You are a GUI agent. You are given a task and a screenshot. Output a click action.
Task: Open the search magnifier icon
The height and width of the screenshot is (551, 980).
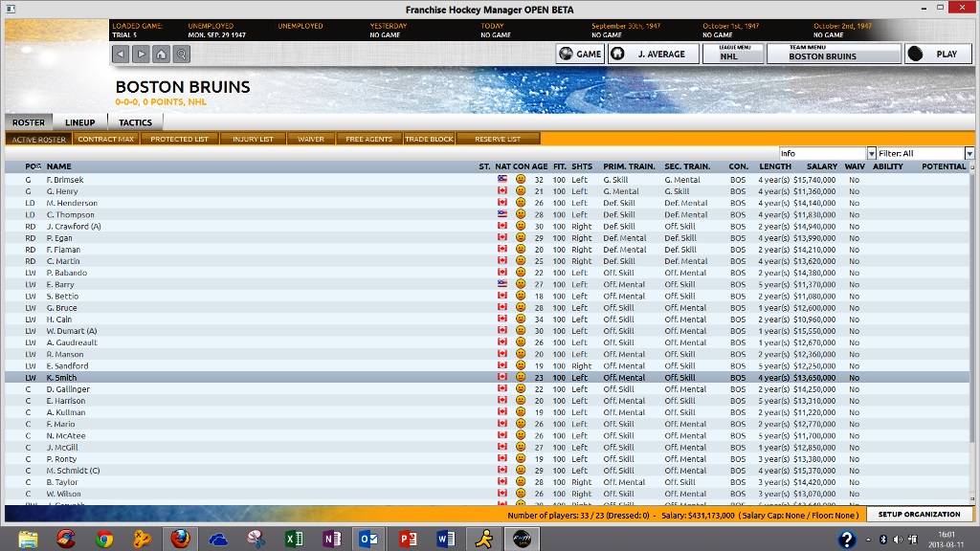(181, 54)
